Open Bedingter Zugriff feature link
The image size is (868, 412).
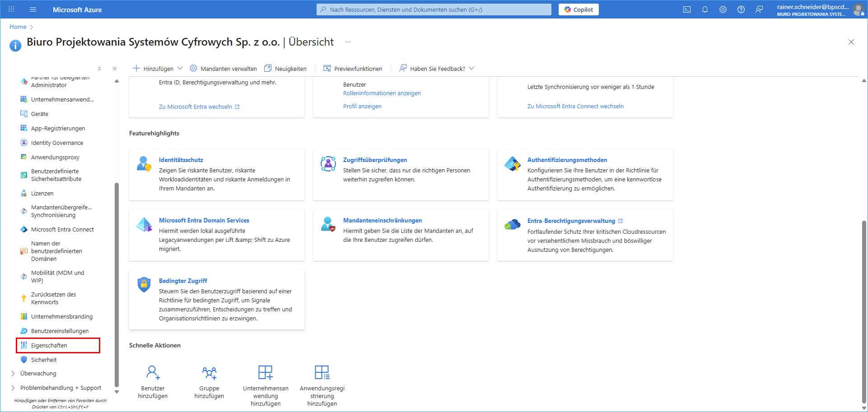[x=183, y=281]
